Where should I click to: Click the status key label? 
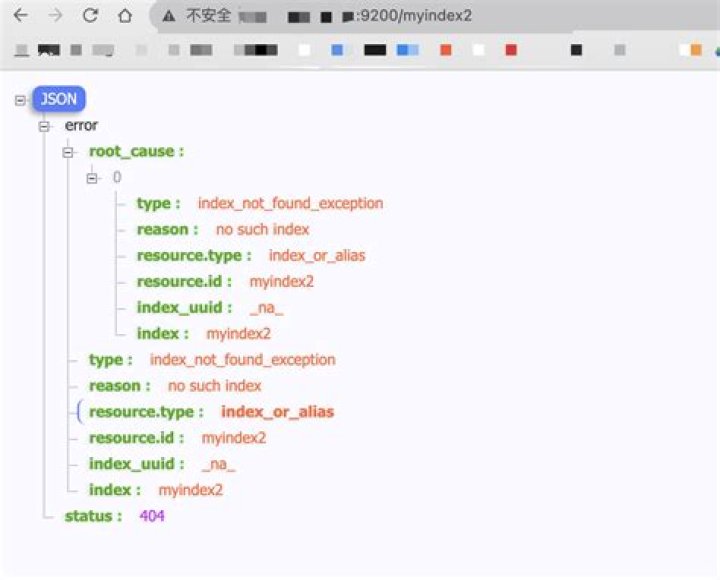[x=93, y=516]
